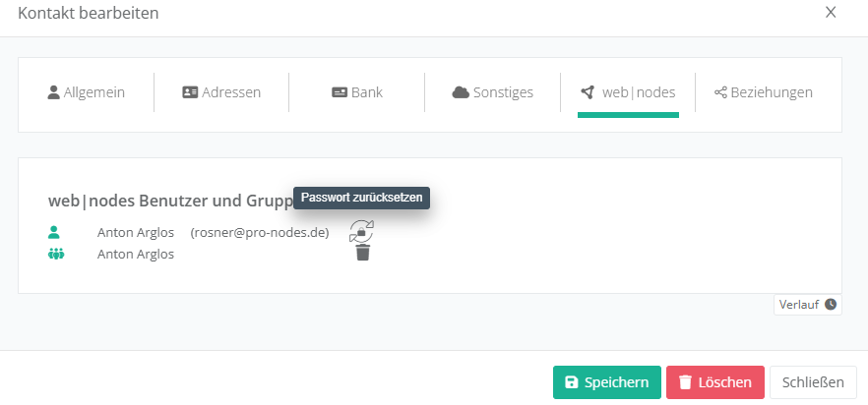Click the green group icon

55,254
